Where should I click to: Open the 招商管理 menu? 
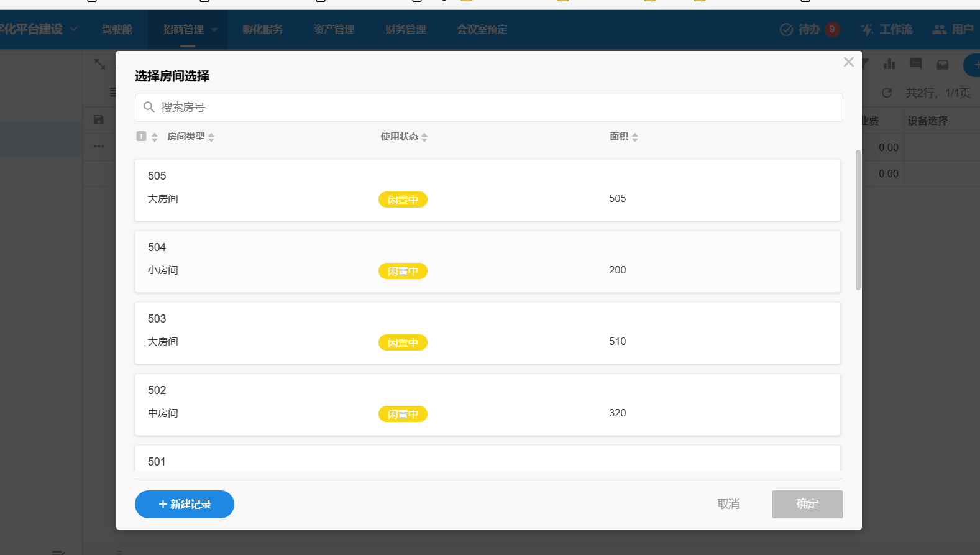point(183,29)
